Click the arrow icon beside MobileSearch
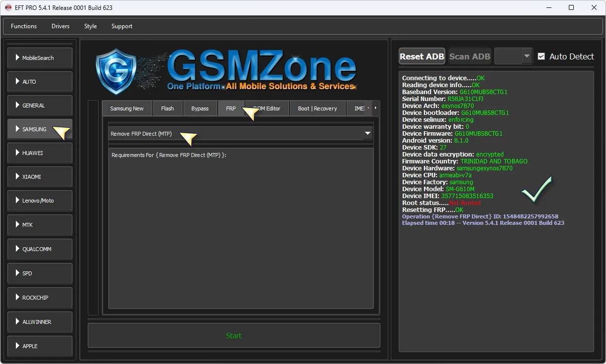 point(17,57)
